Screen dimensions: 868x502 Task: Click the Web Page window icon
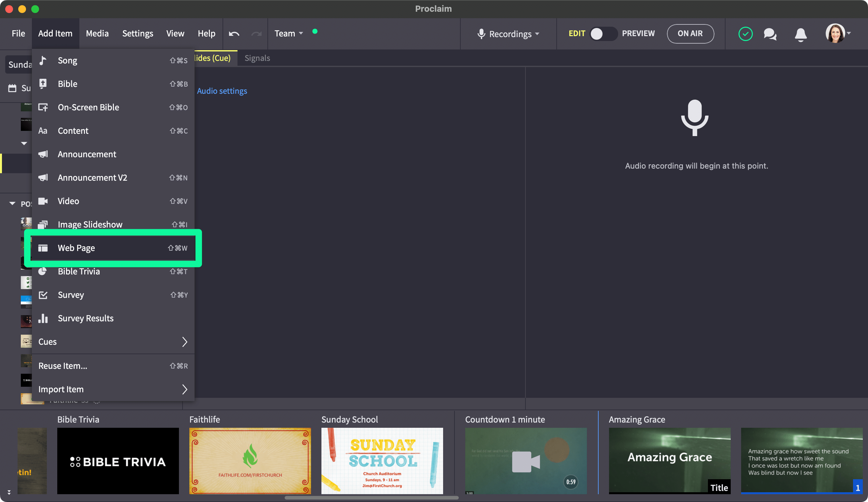pos(43,248)
